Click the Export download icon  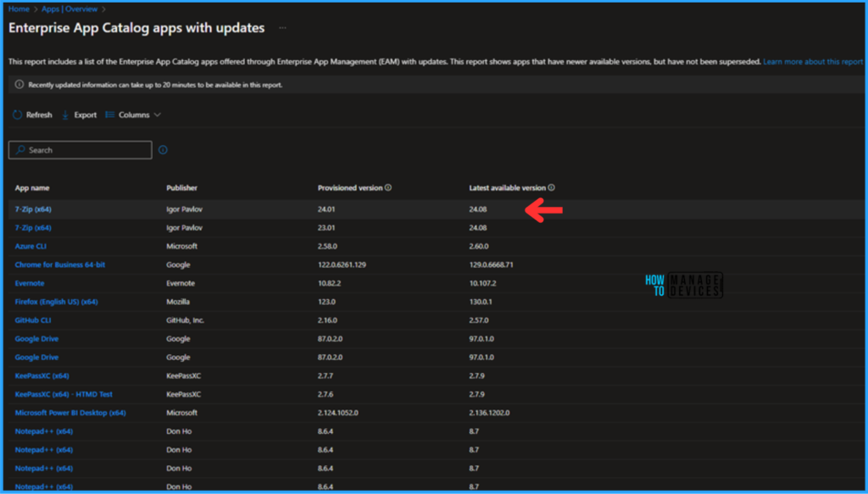pyautogui.click(x=65, y=115)
